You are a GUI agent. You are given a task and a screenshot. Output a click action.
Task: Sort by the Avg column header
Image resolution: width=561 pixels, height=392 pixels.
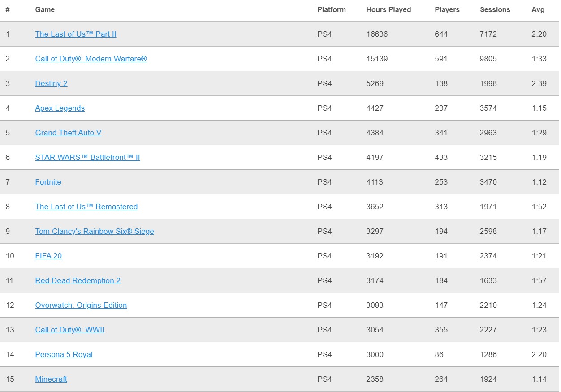click(538, 9)
